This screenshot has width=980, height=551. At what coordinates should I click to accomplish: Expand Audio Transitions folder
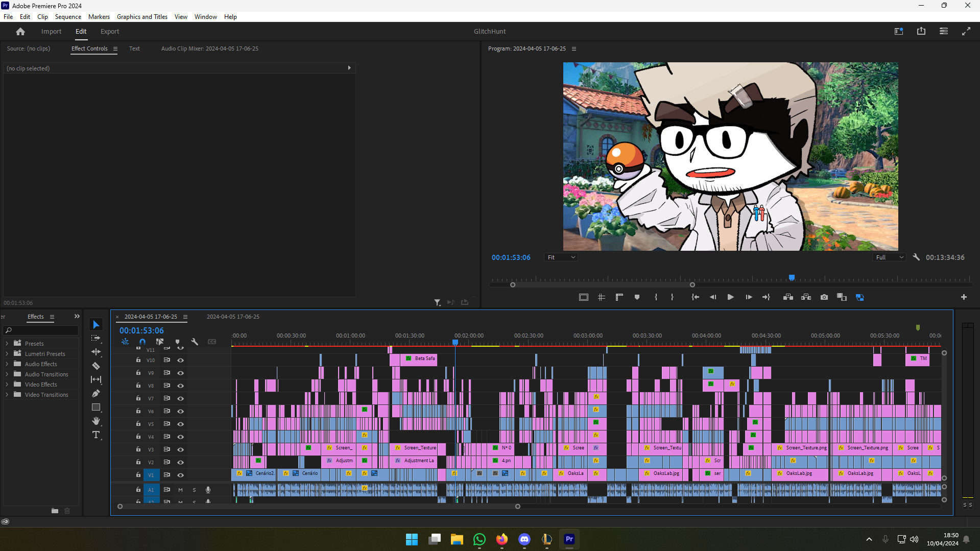tap(7, 374)
